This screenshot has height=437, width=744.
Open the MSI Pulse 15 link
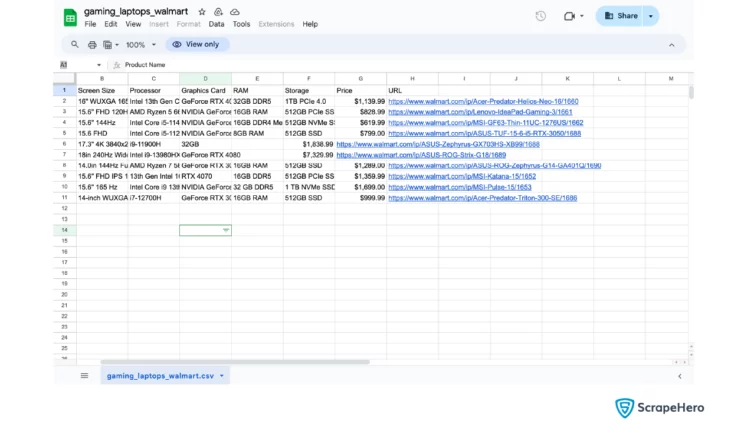460,187
